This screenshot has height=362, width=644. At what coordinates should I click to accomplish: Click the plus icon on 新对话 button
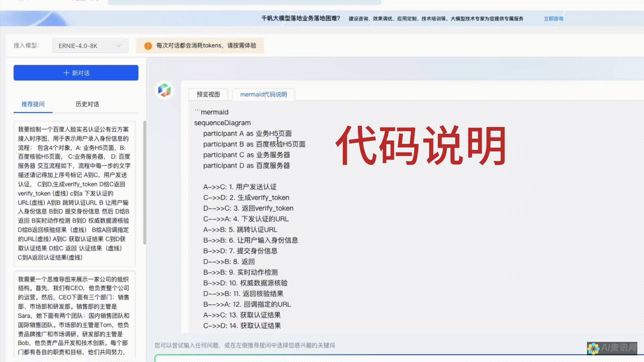(x=66, y=73)
